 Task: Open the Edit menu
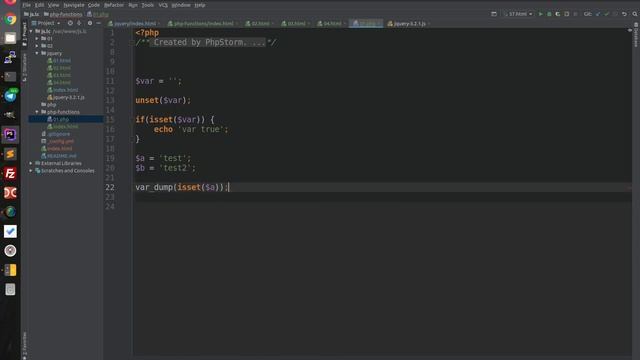coord(39,5)
